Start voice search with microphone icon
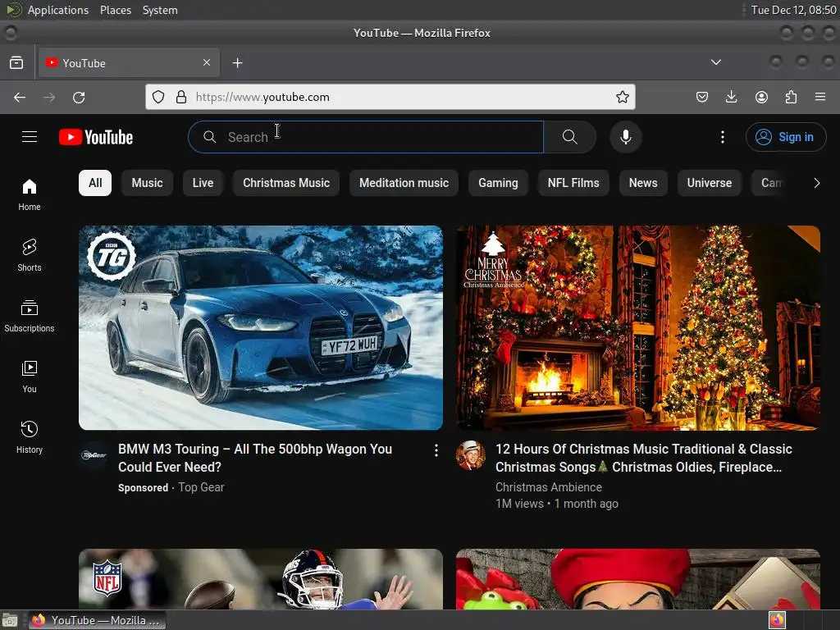Image resolution: width=840 pixels, height=630 pixels. [x=625, y=137]
